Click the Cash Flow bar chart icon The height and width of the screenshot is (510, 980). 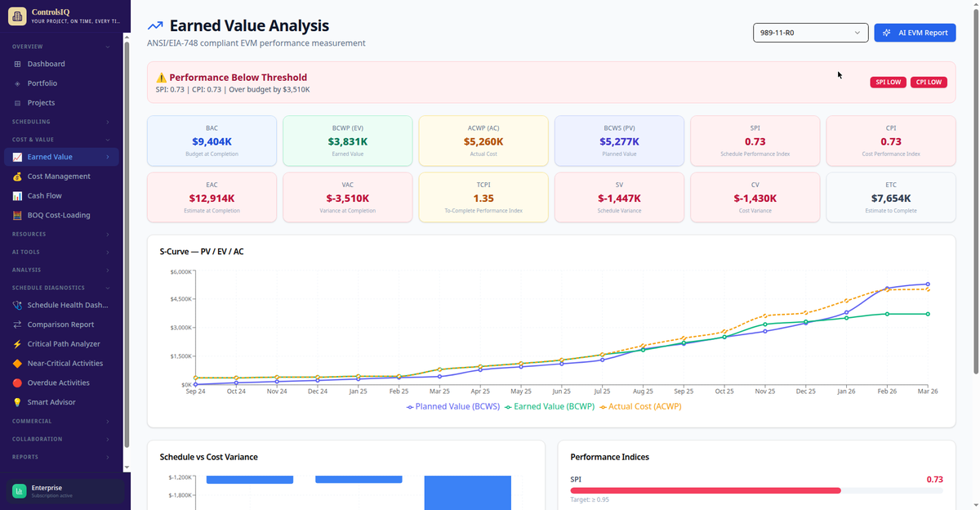pyautogui.click(x=17, y=196)
